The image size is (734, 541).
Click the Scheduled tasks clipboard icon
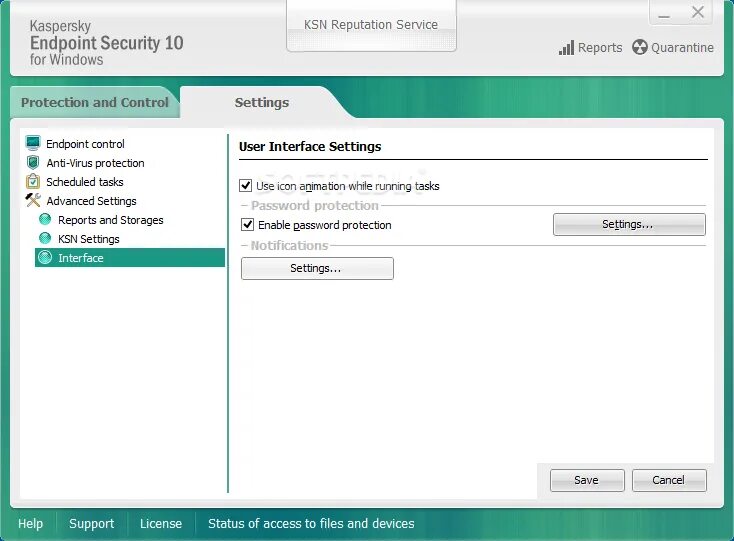coord(33,181)
